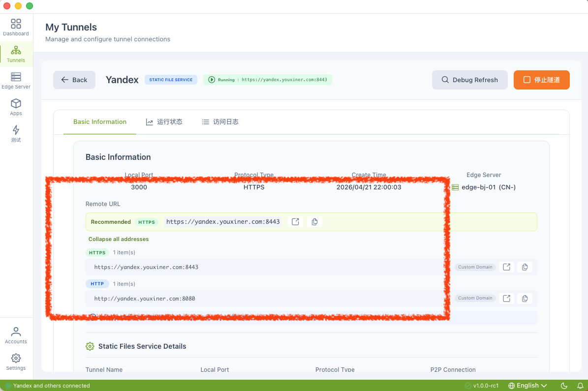Copy the recommended HTTPS URL
Screen dimensions: 588x391
point(314,221)
